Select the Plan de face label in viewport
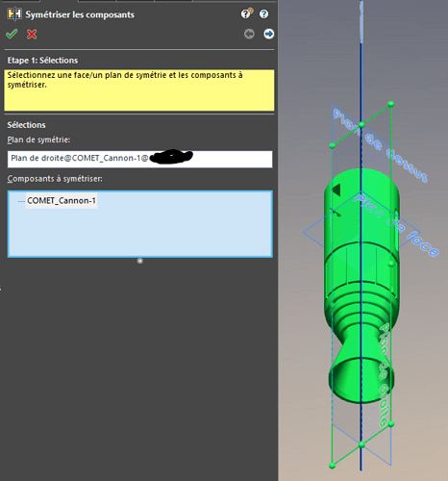Image resolution: width=448 pixels, height=481 pixels. [396, 225]
